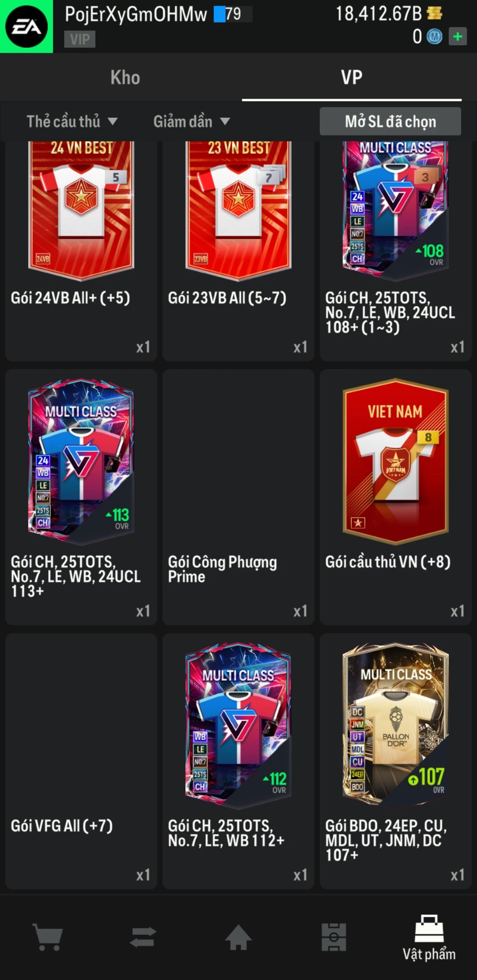Open the shop cart icon

48,938
